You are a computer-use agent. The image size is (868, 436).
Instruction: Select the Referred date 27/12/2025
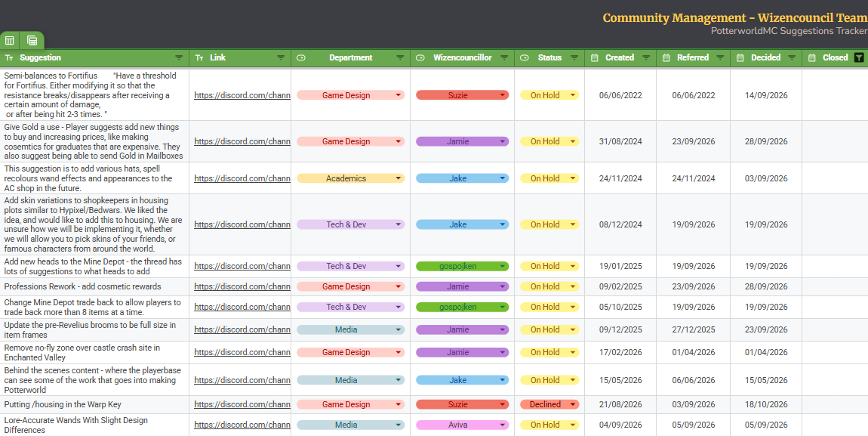click(694, 329)
